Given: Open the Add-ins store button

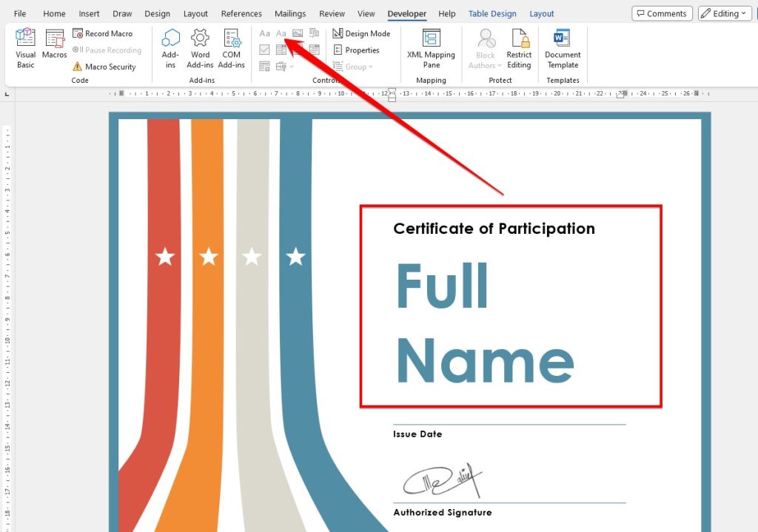Looking at the screenshot, I should click(170, 48).
